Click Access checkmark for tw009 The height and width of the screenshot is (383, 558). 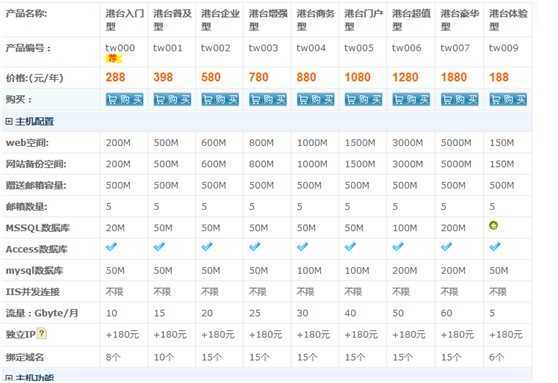495,247
